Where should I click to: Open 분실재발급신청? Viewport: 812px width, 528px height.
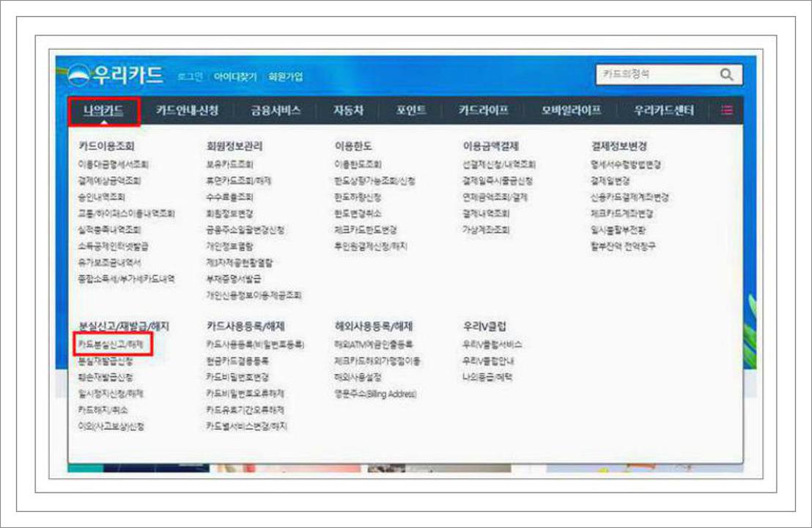105,361
